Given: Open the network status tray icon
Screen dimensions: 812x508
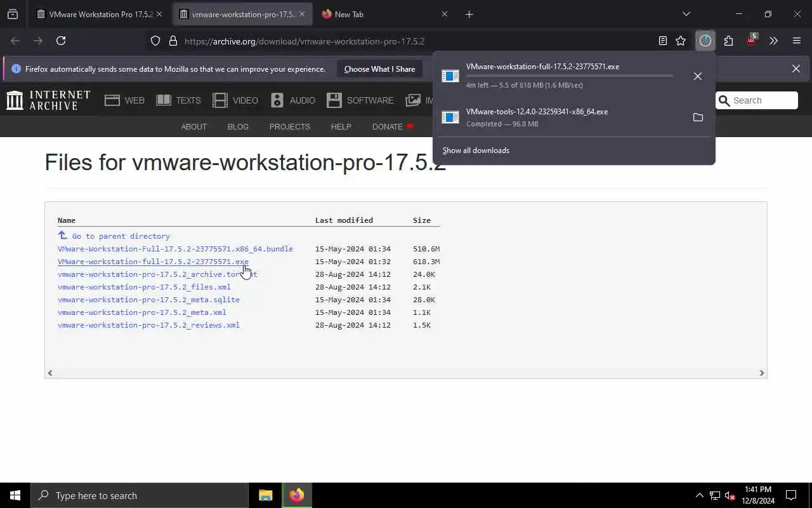Looking at the screenshot, I should 715,495.
